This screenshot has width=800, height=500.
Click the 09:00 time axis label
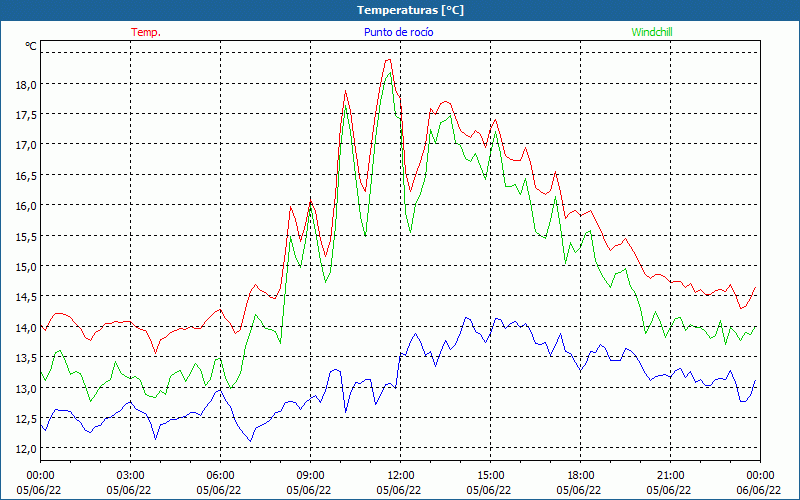310,476
